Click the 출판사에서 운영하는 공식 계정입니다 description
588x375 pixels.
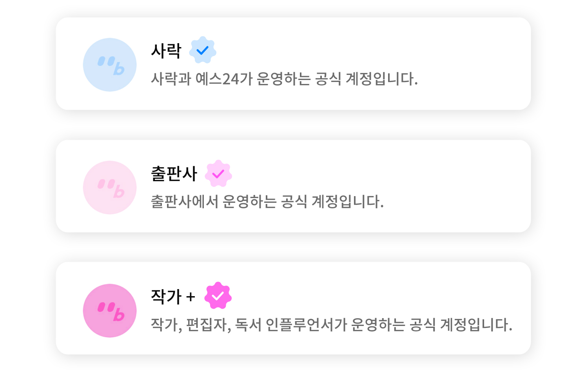(x=267, y=202)
